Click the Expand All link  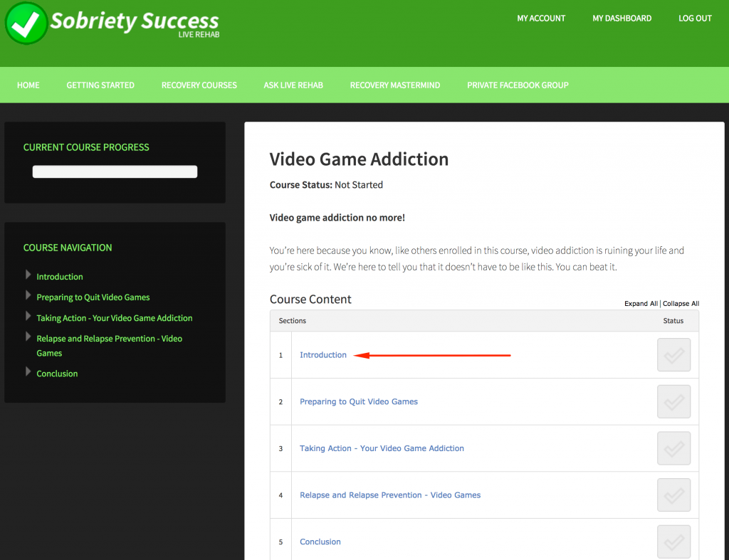tap(640, 303)
